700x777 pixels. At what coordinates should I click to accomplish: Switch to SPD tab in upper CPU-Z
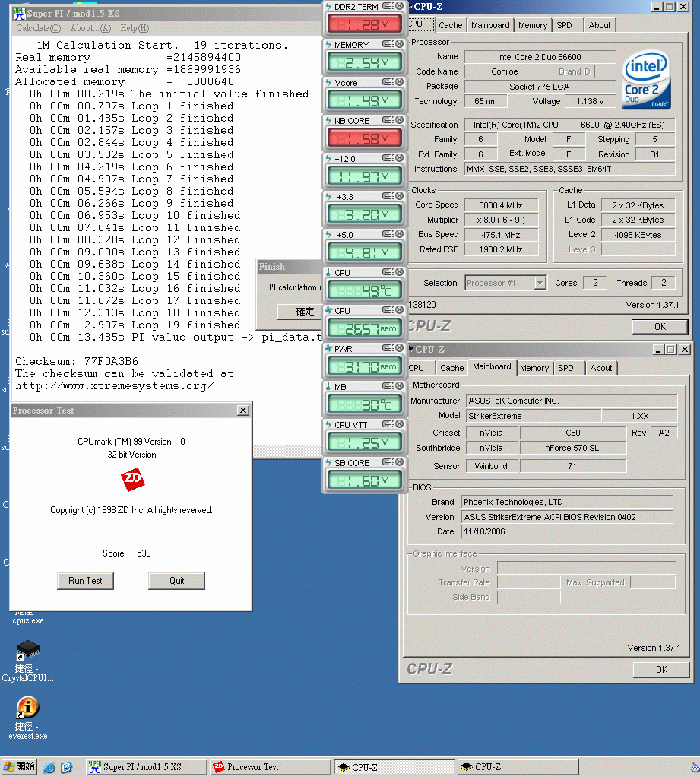pyautogui.click(x=564, y=25)
